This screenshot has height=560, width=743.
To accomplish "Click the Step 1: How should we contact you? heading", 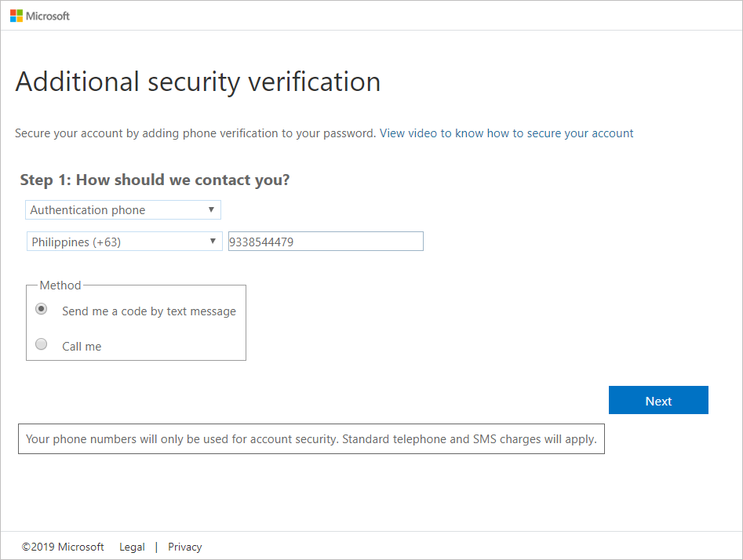I will point(155,180).
